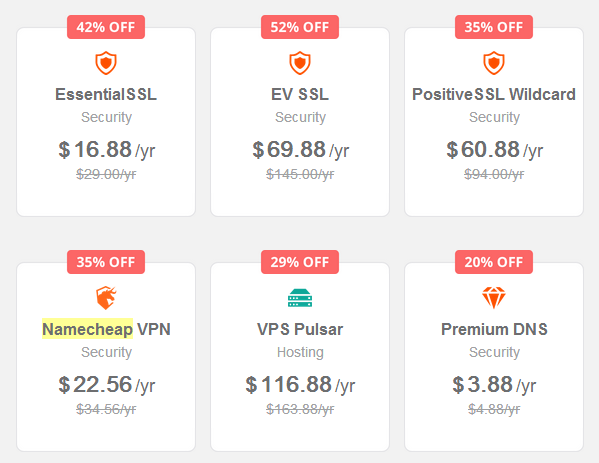Click the Premium DNS diamond icon
Image resolution: width=599 pixels, height=463 pixels.
(x=494, y=298)
